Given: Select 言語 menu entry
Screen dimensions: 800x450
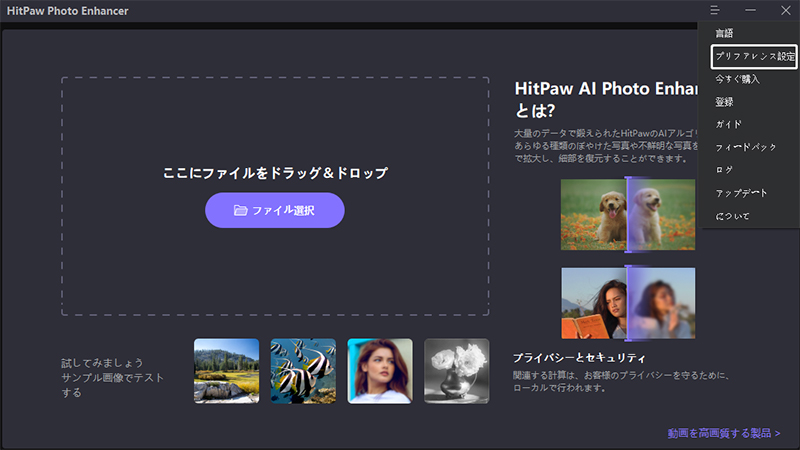Looking at the screenshot, I should click(724, 34).
